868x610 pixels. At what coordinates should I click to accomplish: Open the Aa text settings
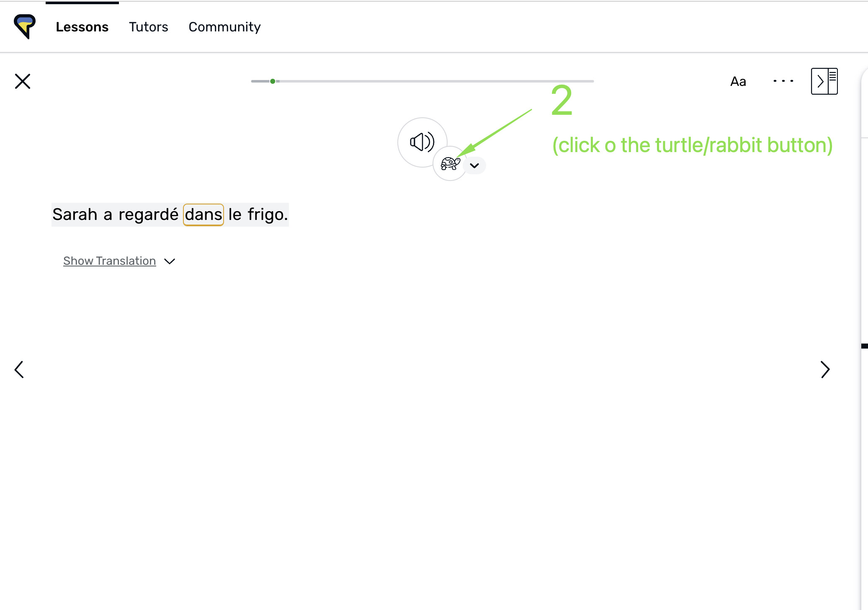(738, 81)
